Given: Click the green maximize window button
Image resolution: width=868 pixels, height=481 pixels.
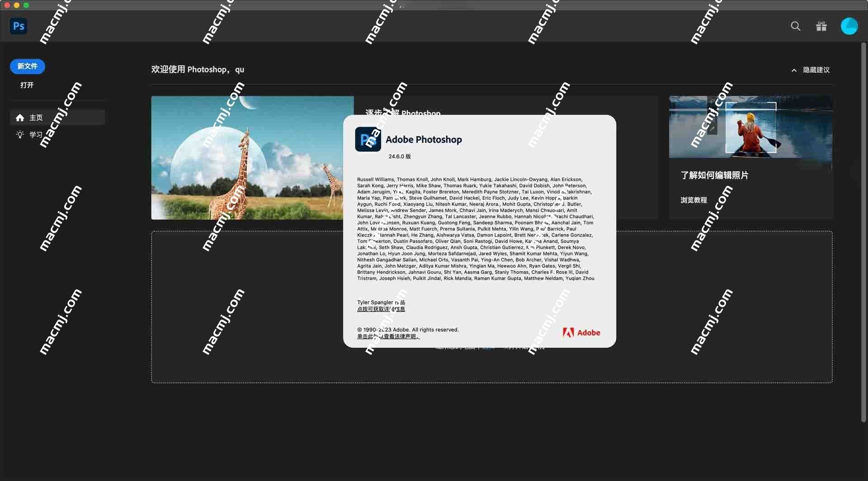Looking at the screenshot, I should [26, 5].
